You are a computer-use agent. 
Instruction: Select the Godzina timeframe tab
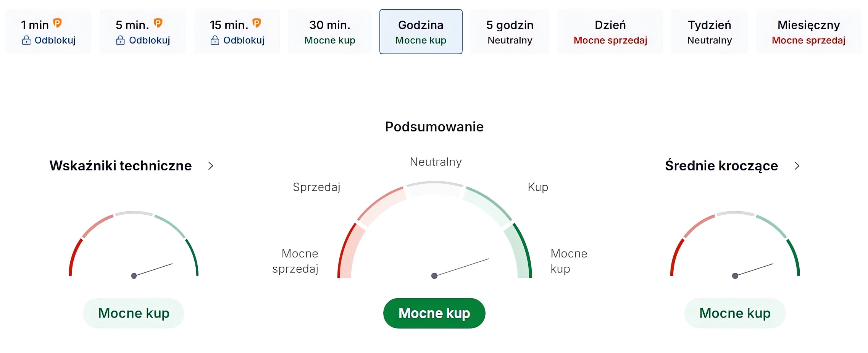421,32
